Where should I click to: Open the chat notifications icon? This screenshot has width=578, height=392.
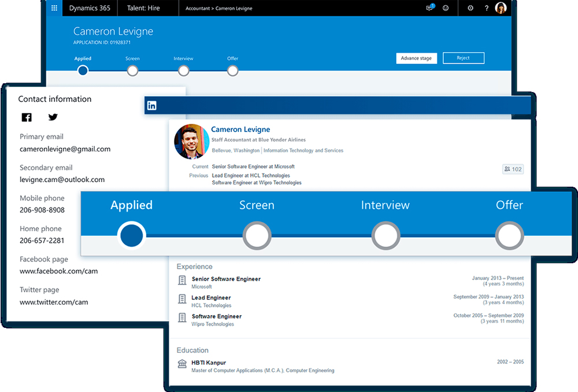click(430, 8)
